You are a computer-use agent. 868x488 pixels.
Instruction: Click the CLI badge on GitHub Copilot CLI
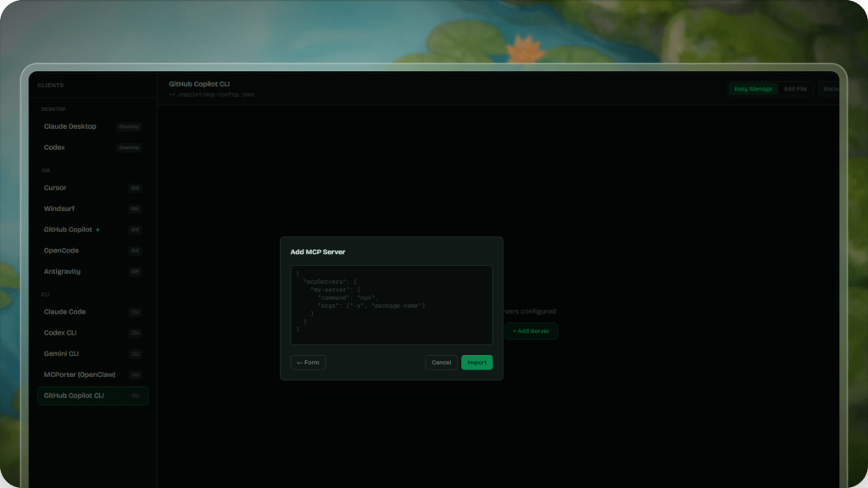coord(135,396)
